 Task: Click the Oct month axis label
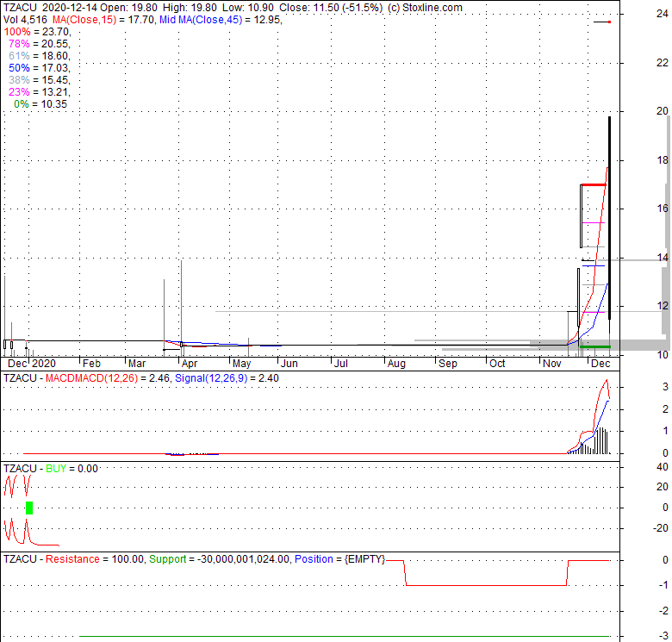tap(497, 364)
